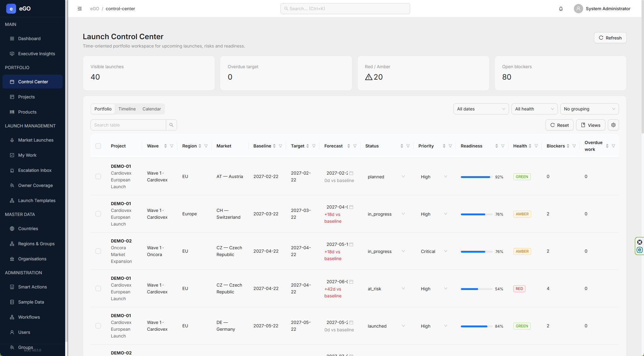Viewport: 644px width, 356px height.
Task: Sort by Wave column arrows
Action: pos(166,146)
